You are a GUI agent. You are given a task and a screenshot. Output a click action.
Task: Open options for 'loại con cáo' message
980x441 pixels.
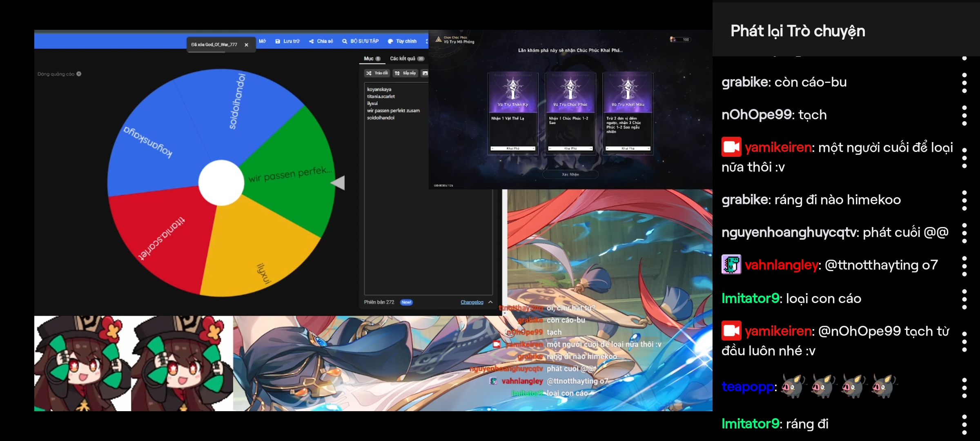tap(964, 299)
